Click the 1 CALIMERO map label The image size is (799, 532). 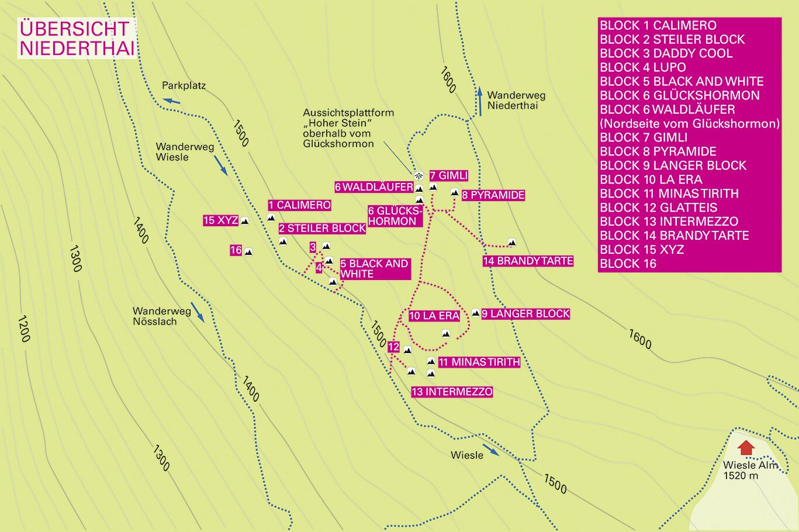299,205
